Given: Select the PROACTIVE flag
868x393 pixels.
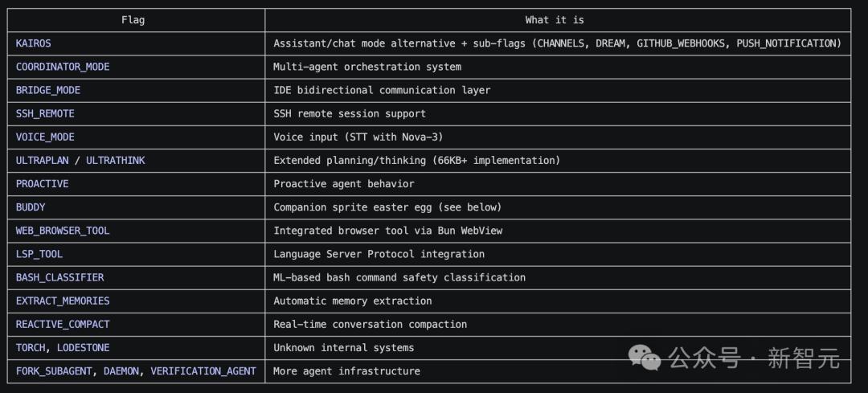Looking at the screenshot, I should pos(42,183).
